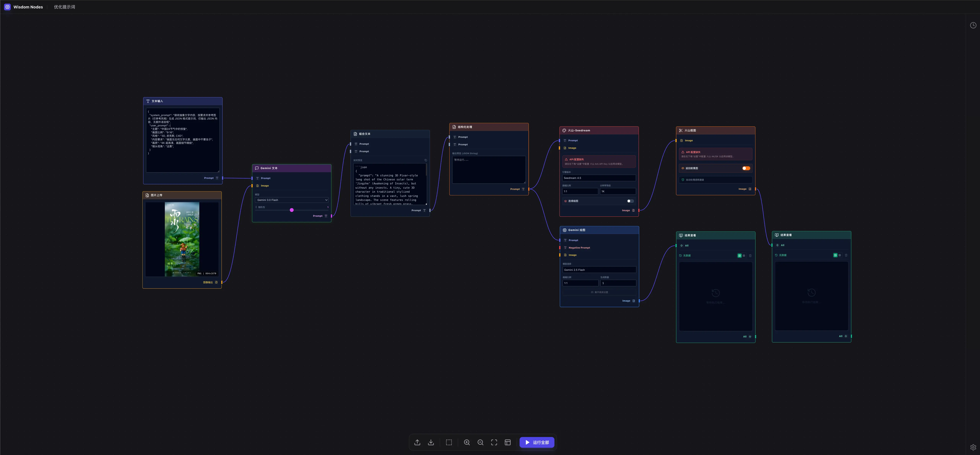980x455 pixels.
Task: Click the 图像输出 output label
Action: pos(208,282)
